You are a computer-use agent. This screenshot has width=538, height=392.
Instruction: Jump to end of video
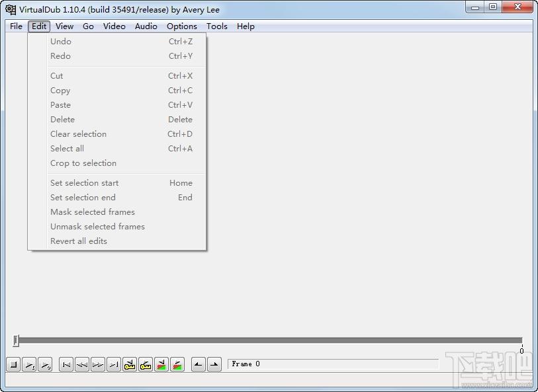(114, 365)
